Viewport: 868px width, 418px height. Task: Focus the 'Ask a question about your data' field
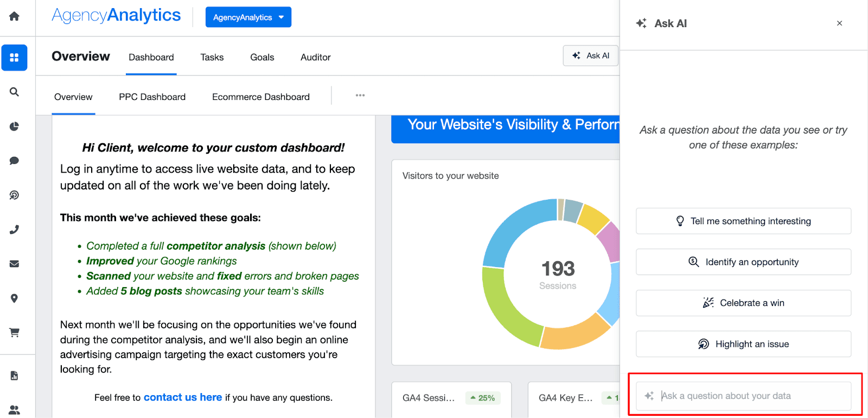749,396
